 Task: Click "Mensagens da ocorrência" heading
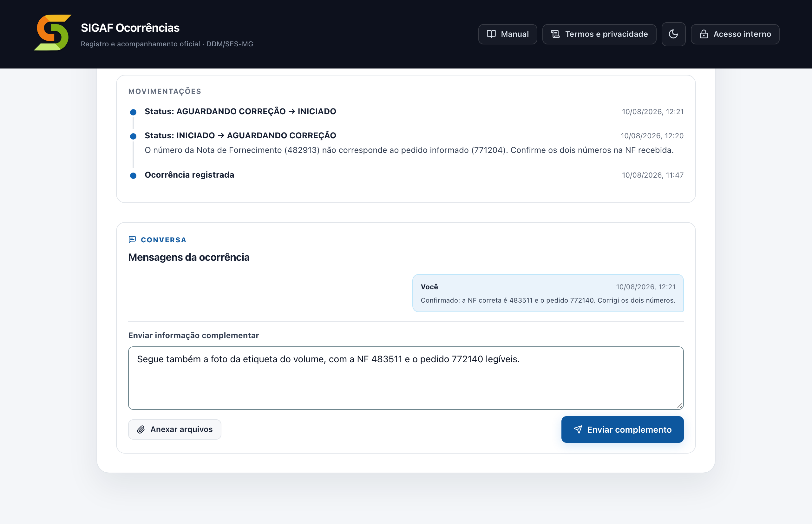click(189, 257)
